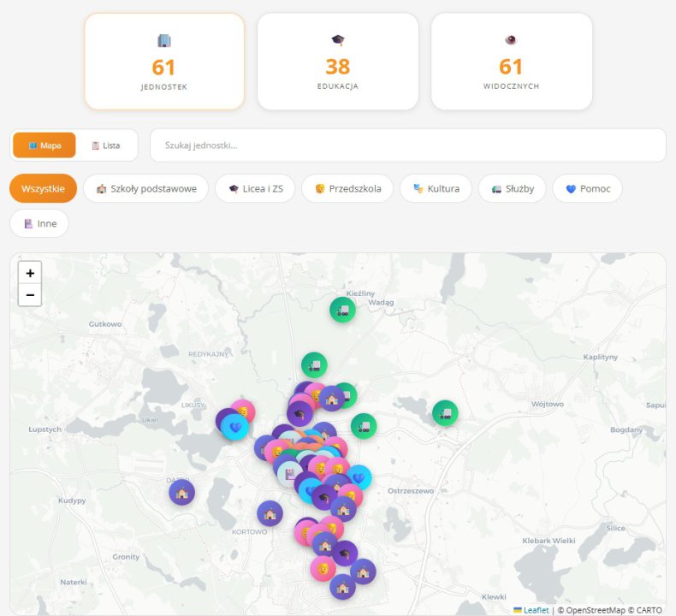This screenshot has width=676, height=616.
Task: Click the green truck marker near Kieźliny
Action: (x=342, y=310)
